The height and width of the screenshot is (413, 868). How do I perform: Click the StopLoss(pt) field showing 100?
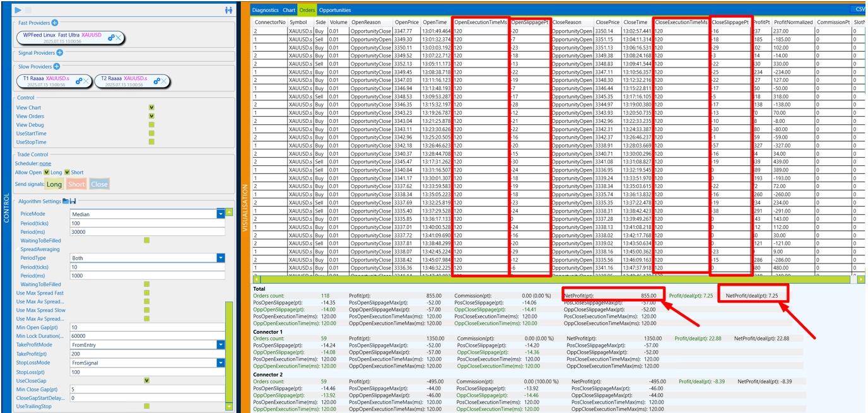pos(148,371)
